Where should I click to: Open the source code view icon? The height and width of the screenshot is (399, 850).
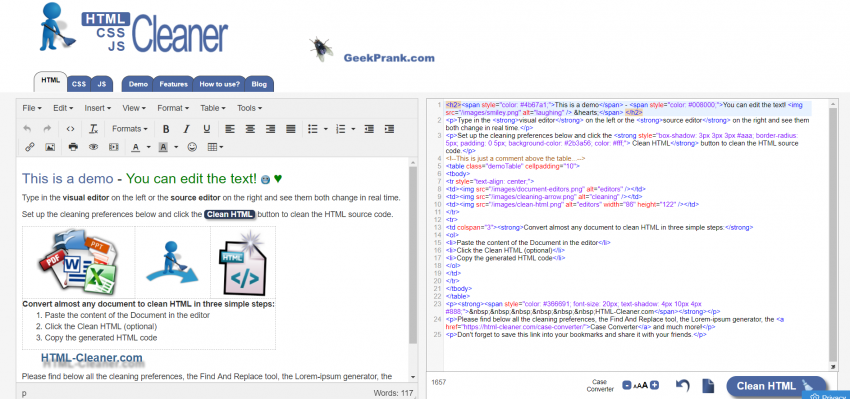[70, 129]
